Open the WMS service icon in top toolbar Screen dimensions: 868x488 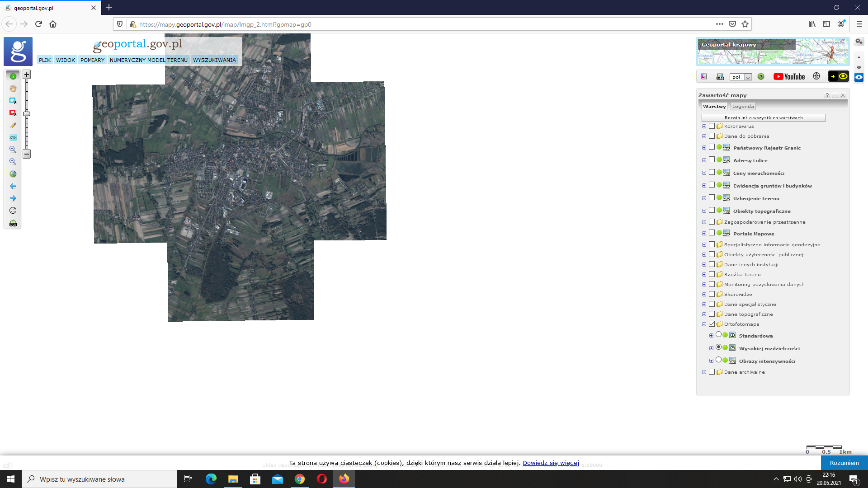[x=720, y=77]
